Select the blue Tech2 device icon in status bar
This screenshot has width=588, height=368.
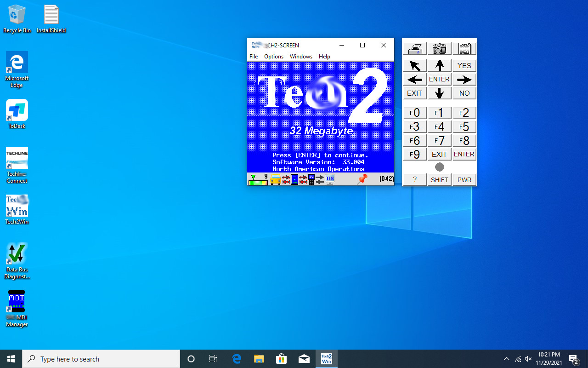[x=294, y=179]
